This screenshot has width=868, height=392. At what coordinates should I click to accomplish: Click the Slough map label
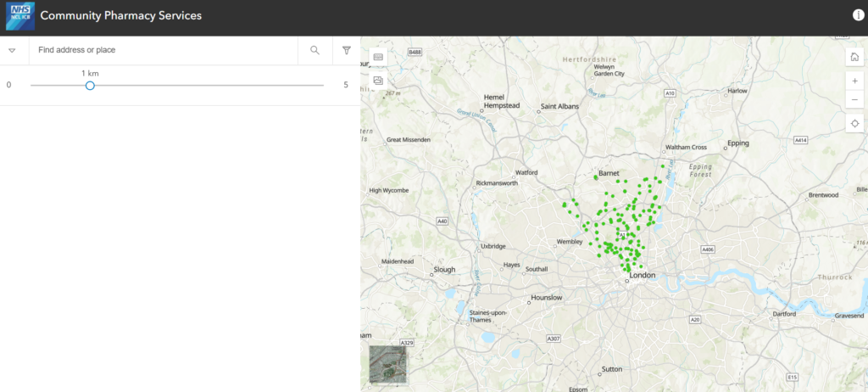click(444, 270)
